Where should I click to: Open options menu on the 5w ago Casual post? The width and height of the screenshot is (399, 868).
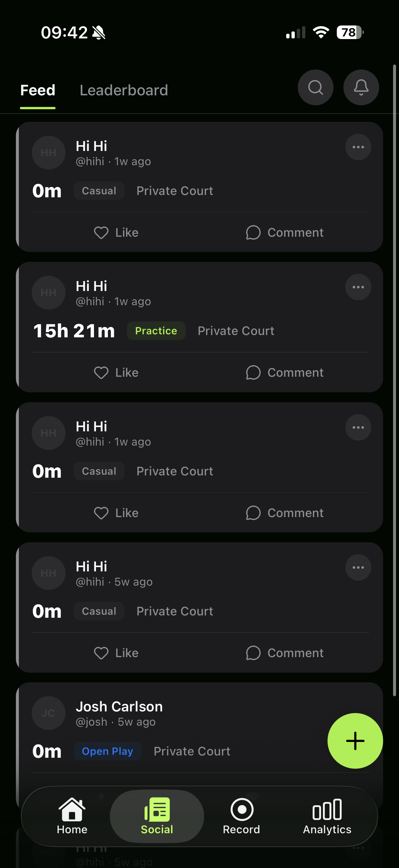tap(358, 567)
